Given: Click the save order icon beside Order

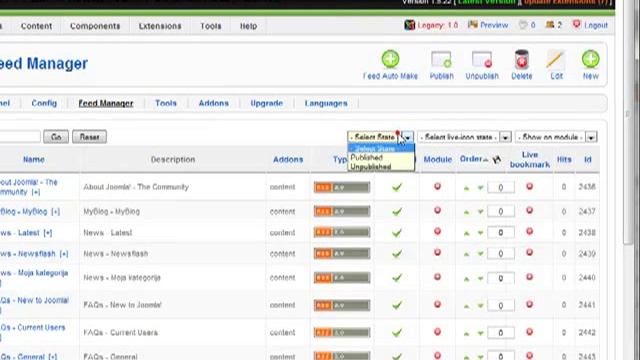Looking at the screenshot, I should click(x=496, y=160).
